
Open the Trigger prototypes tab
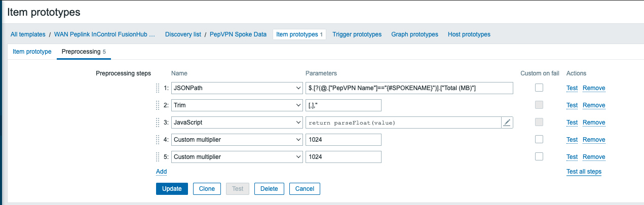click(357, 34)
